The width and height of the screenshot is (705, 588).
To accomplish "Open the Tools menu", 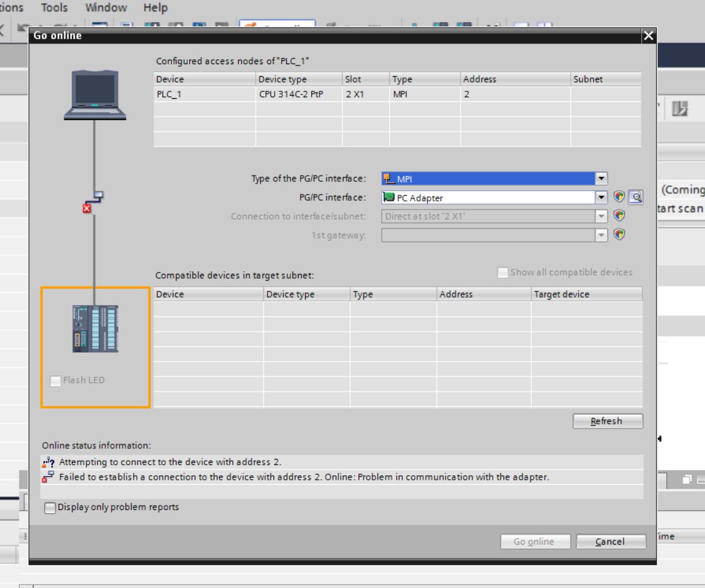I will (54, 8).
